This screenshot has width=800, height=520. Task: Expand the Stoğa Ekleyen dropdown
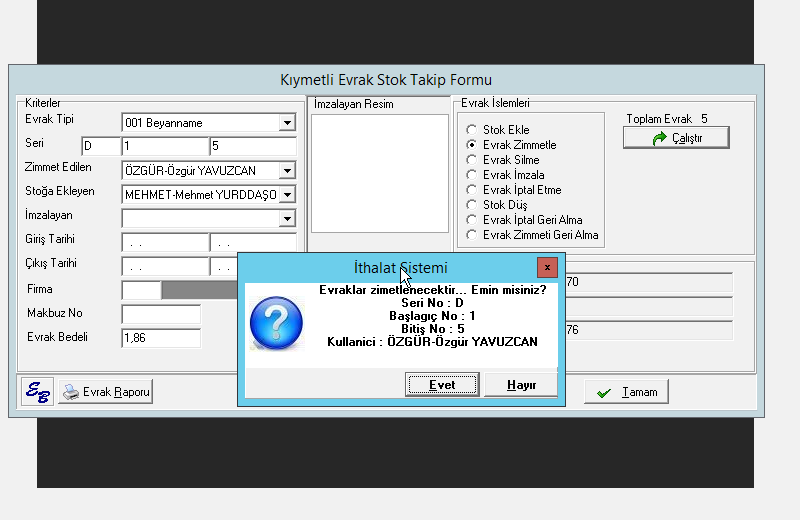(287, 195)
